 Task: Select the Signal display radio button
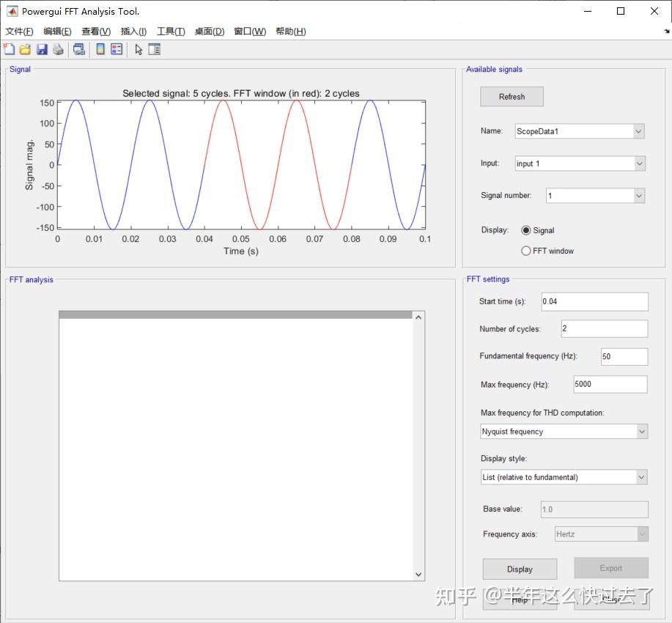click(x=525, y=230)
